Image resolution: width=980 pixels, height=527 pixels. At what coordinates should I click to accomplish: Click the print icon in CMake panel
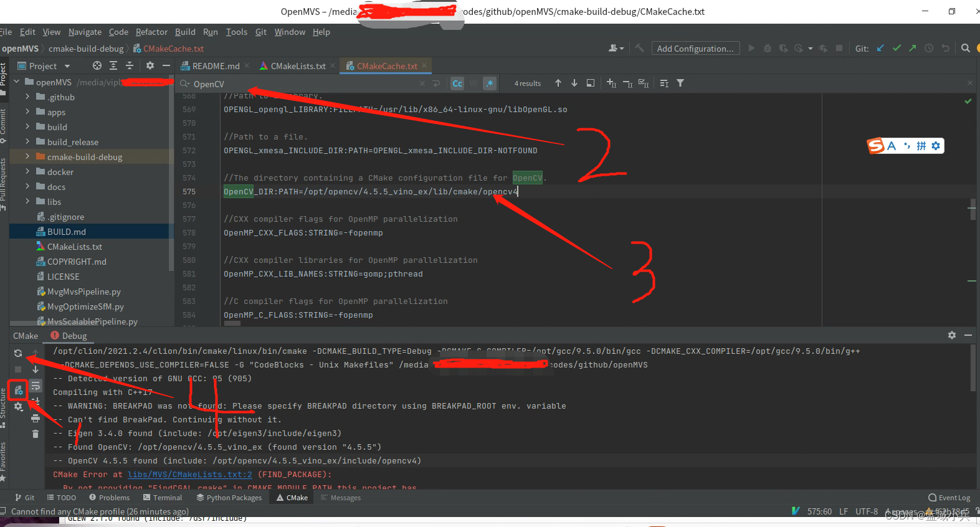coord(36,418)
